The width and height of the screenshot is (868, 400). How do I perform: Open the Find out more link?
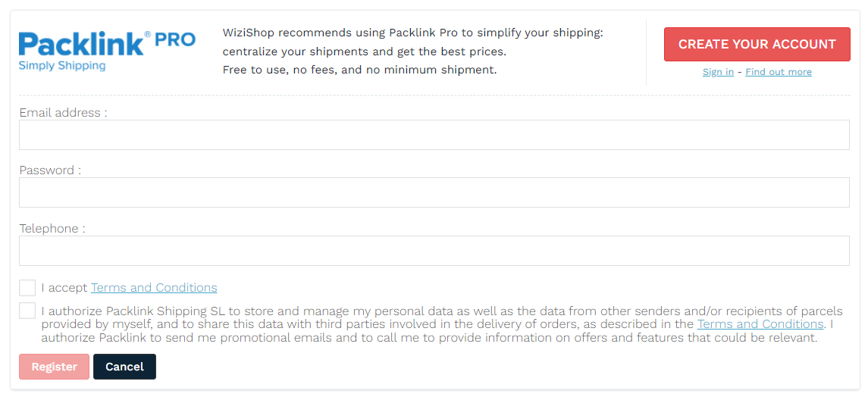point(779,72)
